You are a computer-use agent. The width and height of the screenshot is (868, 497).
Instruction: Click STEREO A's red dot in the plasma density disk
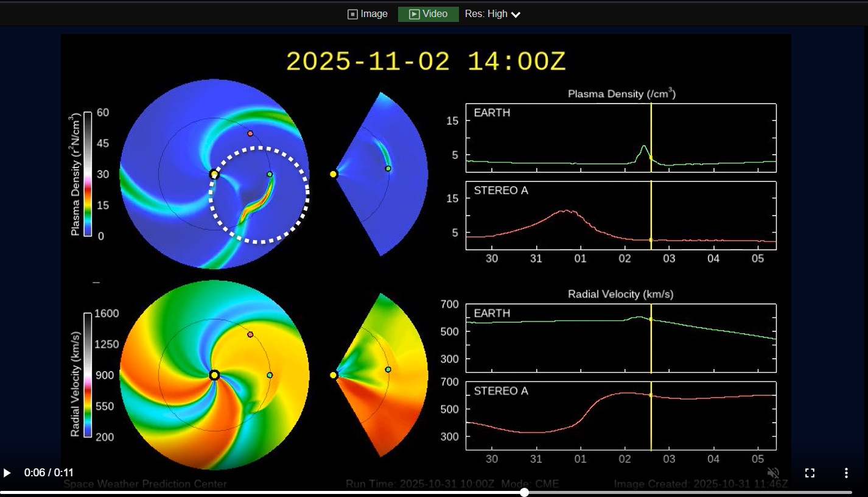pyautogui.click(x=250, y=133)
